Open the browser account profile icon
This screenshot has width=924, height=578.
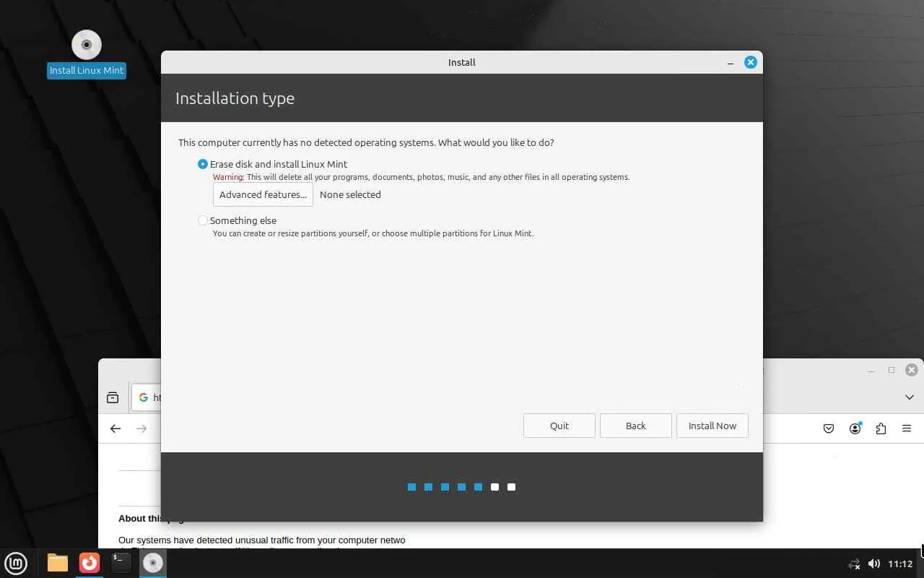coord(855,428)
